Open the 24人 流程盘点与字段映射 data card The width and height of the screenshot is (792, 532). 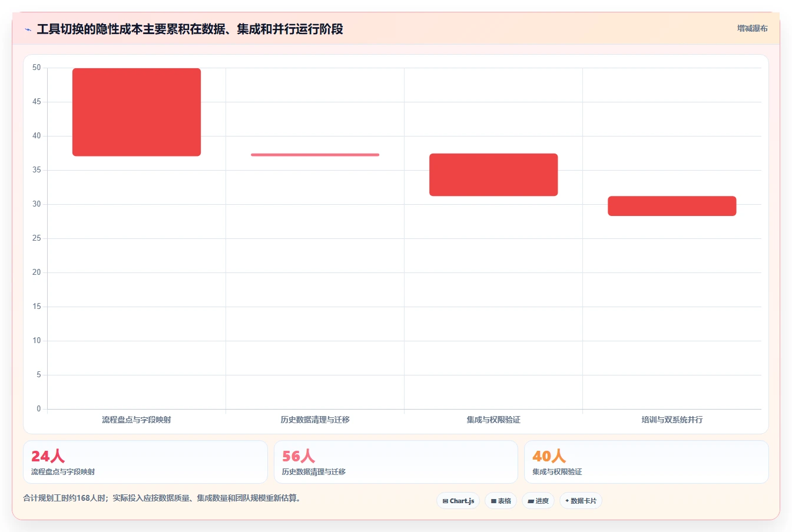pos(145,462)
